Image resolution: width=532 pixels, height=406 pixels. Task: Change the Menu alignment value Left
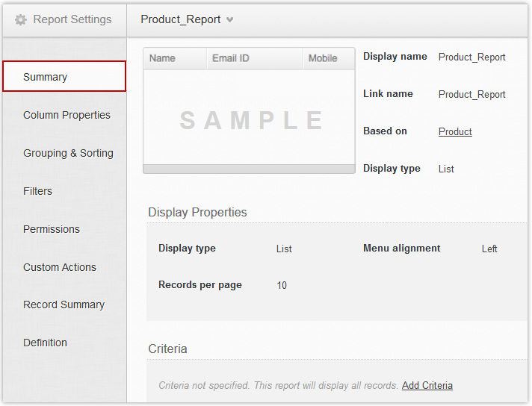tap(489, 249)
